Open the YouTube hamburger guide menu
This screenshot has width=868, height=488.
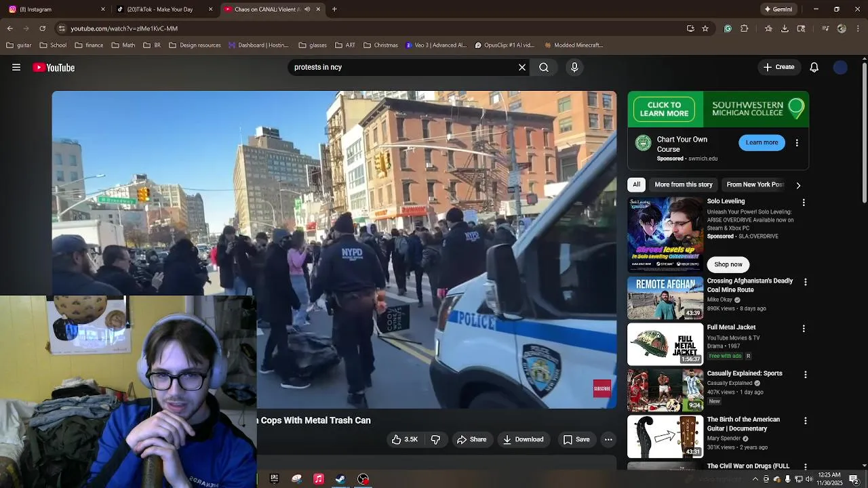(x=16, y=67)
